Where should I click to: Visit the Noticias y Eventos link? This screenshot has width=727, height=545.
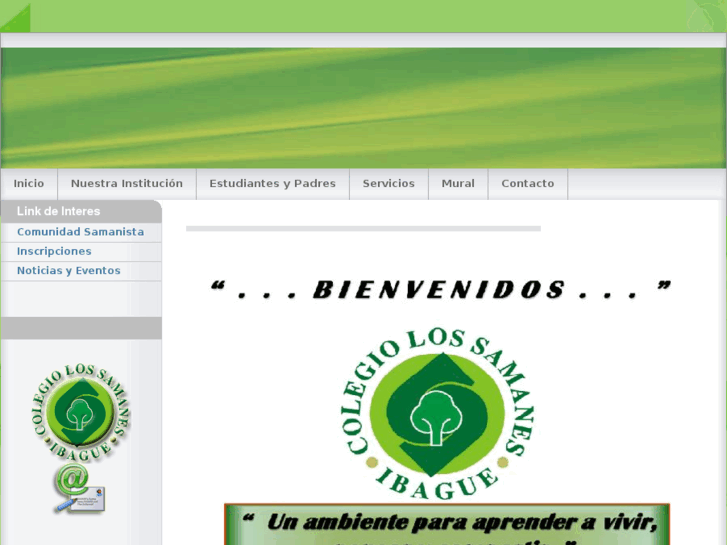pos(69,271)
